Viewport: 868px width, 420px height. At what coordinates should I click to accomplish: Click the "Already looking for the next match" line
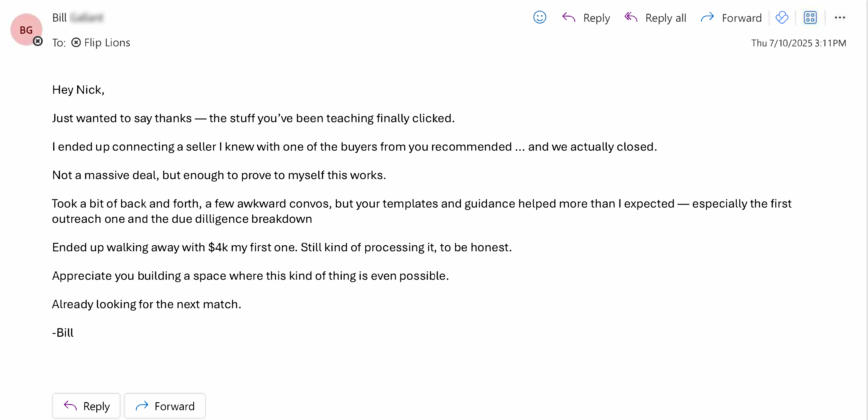(x=147, y=304)
